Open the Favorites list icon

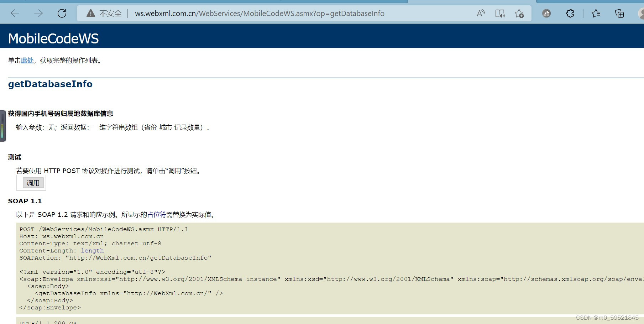(x=596, y=13)
